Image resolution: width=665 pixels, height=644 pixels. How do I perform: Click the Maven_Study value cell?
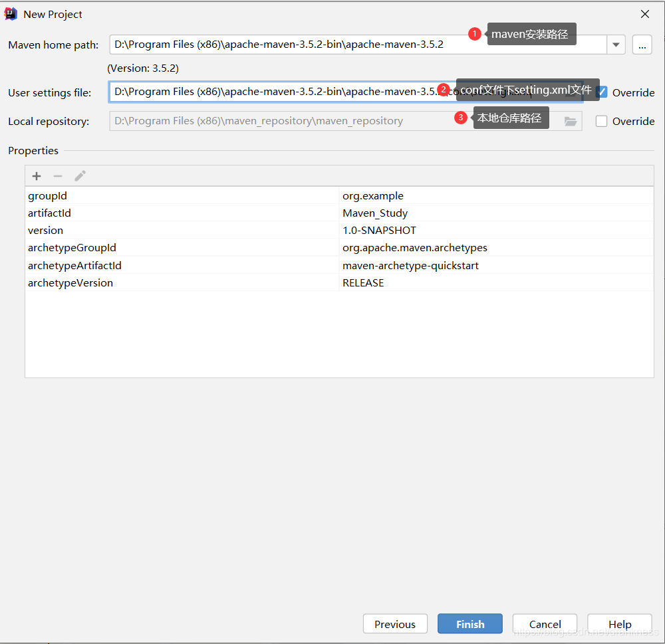tap(496, 213)
